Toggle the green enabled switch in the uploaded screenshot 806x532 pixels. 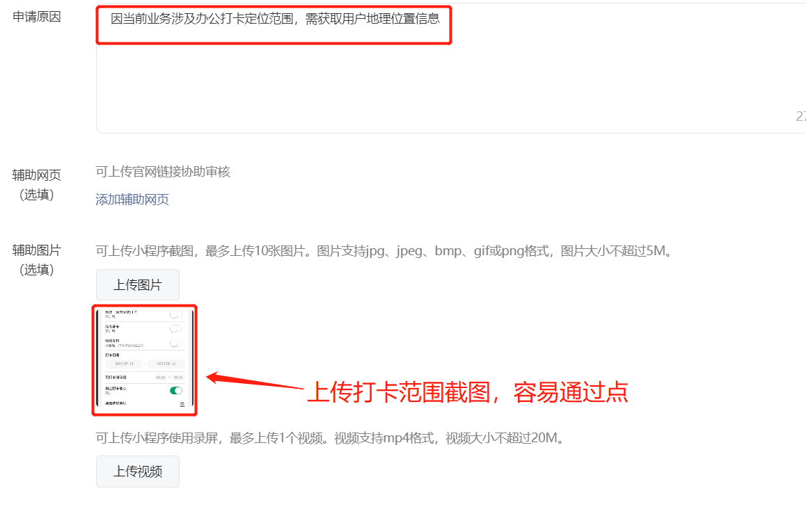click(x=176, y=391)
